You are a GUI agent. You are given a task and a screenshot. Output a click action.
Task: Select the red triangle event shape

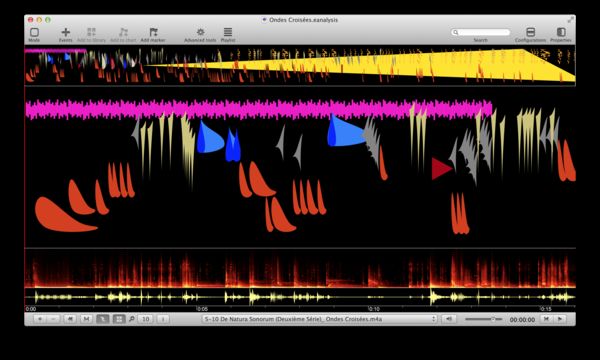coord(441,169)
